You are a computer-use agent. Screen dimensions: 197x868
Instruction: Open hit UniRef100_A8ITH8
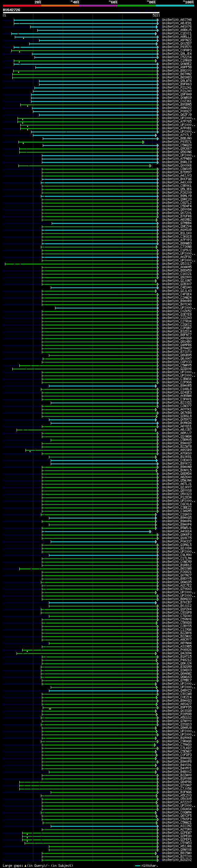[177, 20]
